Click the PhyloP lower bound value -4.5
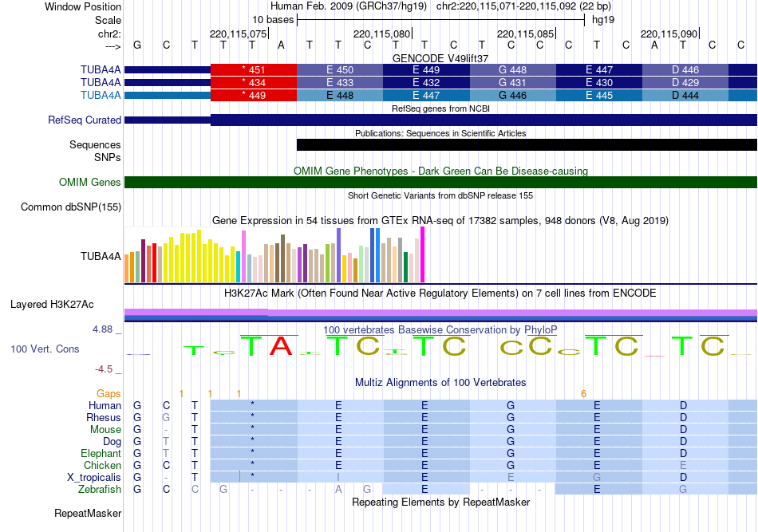 [104, 369]
